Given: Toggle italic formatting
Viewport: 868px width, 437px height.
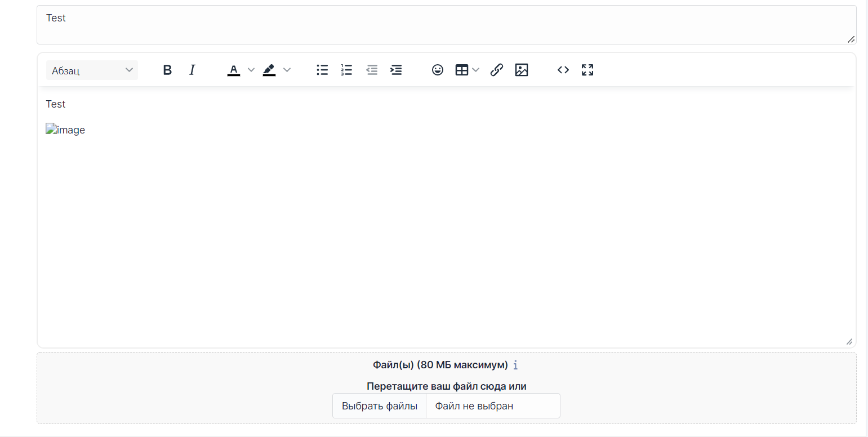Looking at the screenshot, I should 192,70.
